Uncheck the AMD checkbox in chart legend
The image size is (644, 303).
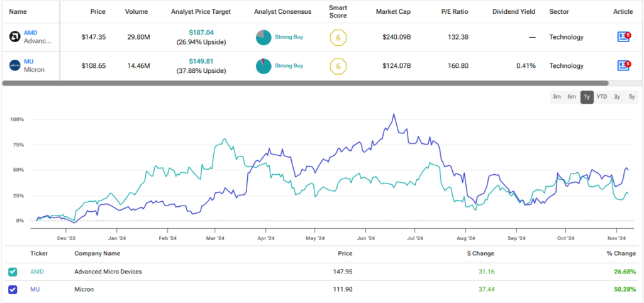point(13,272)
